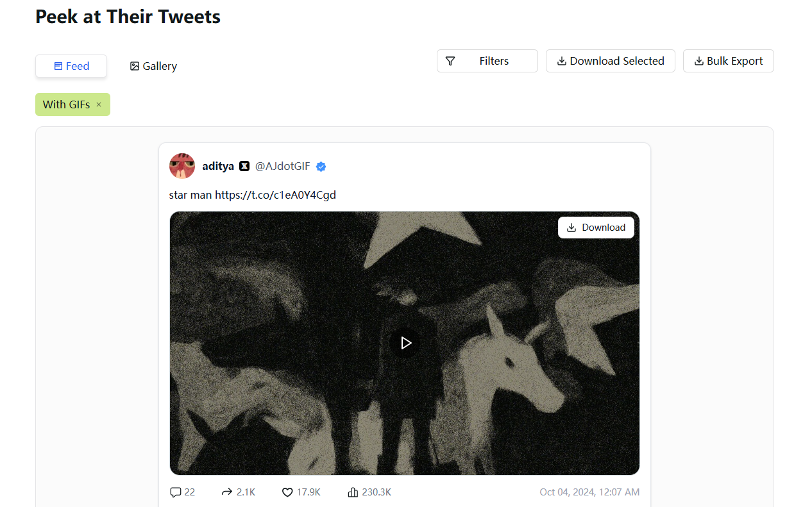Click the X platform badge icon
This screenshot has width=812, height=507.
[244, 166]
